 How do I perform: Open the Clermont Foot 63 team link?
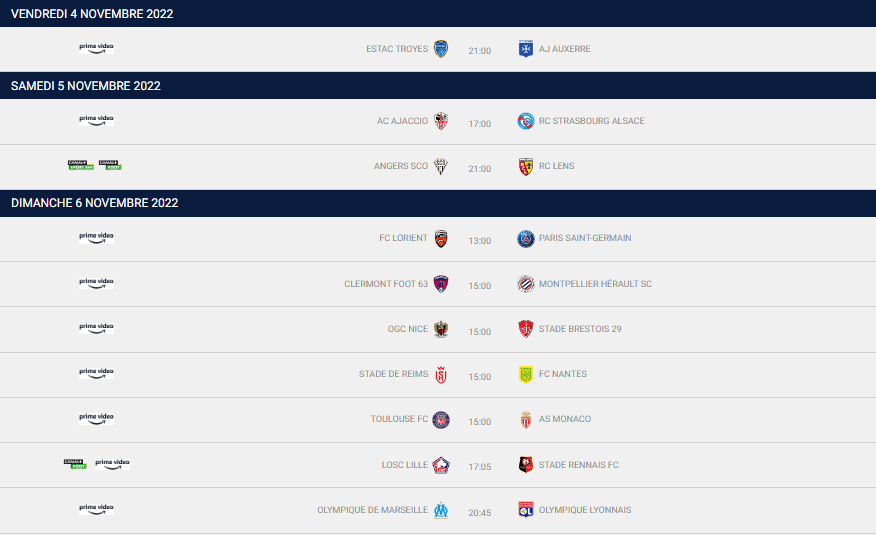pyautogui.click(x=386, y=284)
